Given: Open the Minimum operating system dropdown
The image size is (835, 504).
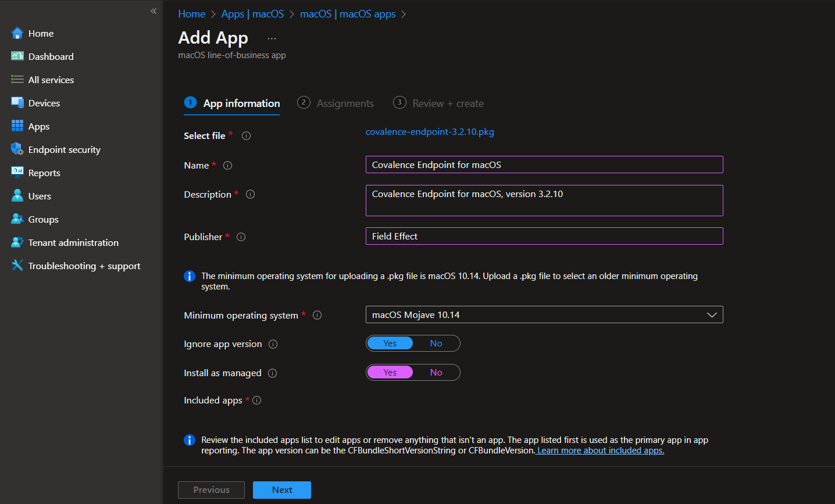Looking at the screenshot, I should pyautogui.click(x=544, y=314).
